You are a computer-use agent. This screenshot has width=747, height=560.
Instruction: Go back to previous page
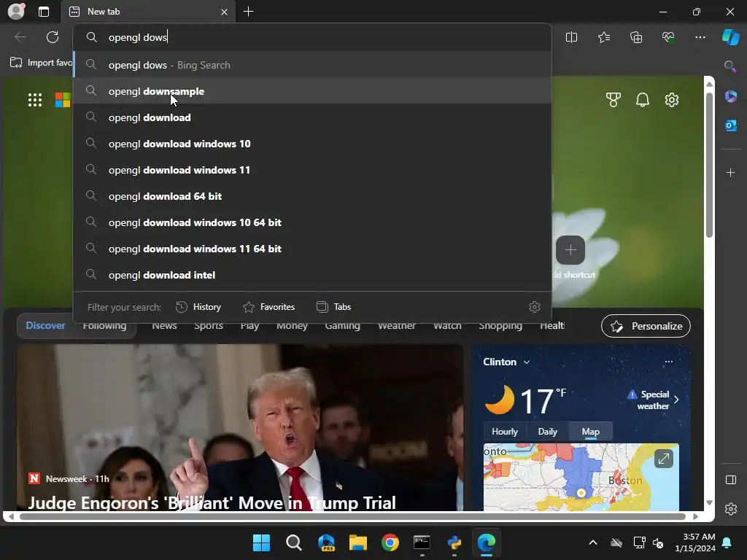pos(20,37)
